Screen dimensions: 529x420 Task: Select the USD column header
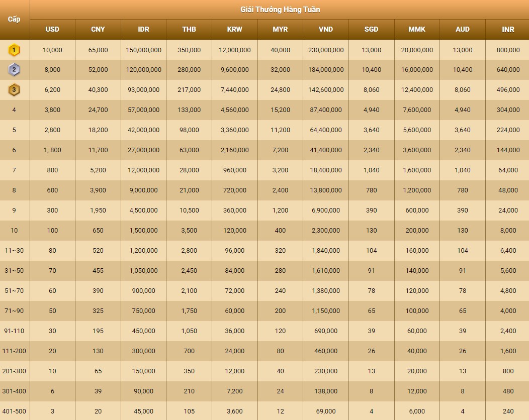(x=52, y=29)
